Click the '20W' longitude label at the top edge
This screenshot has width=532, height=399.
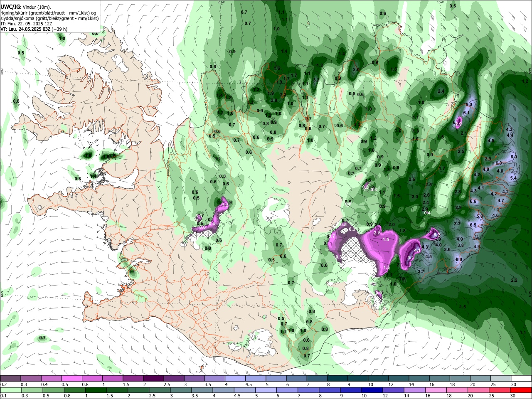221,2
